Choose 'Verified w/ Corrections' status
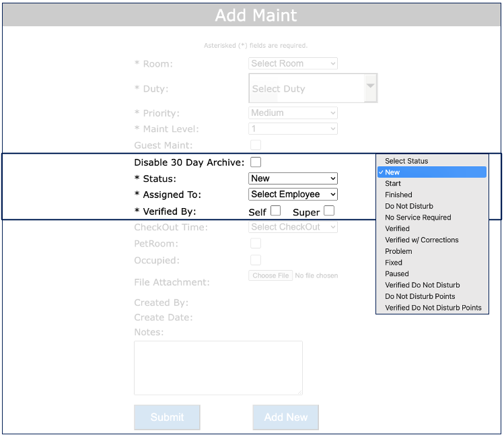This screenshot has width=504, height=437. (421, 240)
